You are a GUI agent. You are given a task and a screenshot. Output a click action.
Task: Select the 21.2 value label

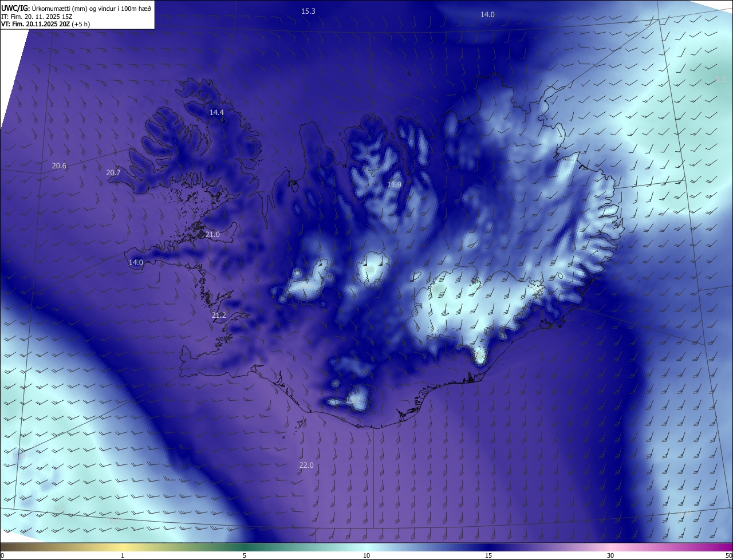coord(219,316)
